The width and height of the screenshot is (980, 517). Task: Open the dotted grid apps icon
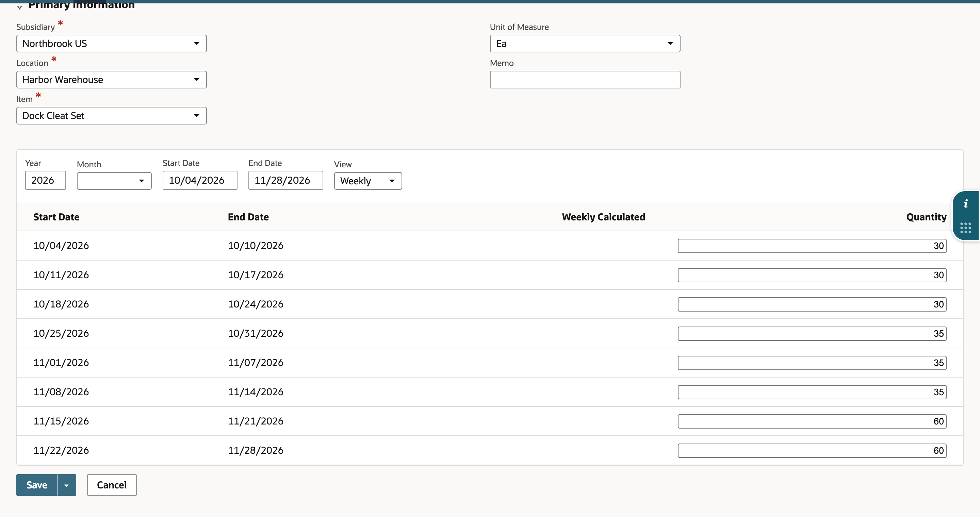966,228
